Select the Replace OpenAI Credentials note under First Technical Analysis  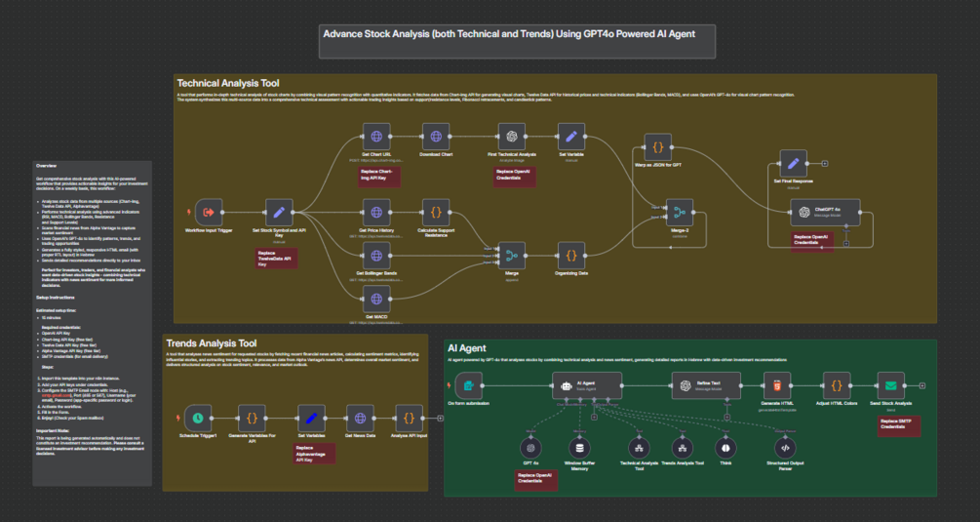pyautogui.click(x=514, y=177)
